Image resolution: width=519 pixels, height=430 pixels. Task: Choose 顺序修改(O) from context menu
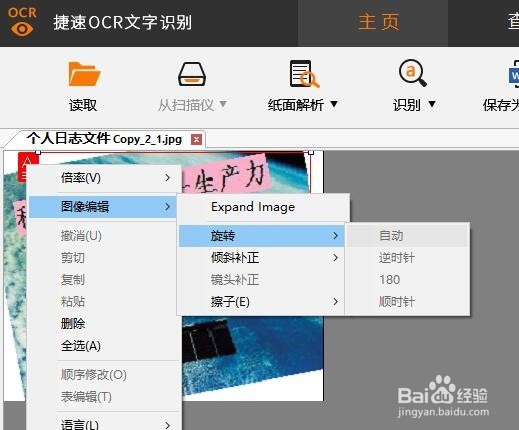104,375
